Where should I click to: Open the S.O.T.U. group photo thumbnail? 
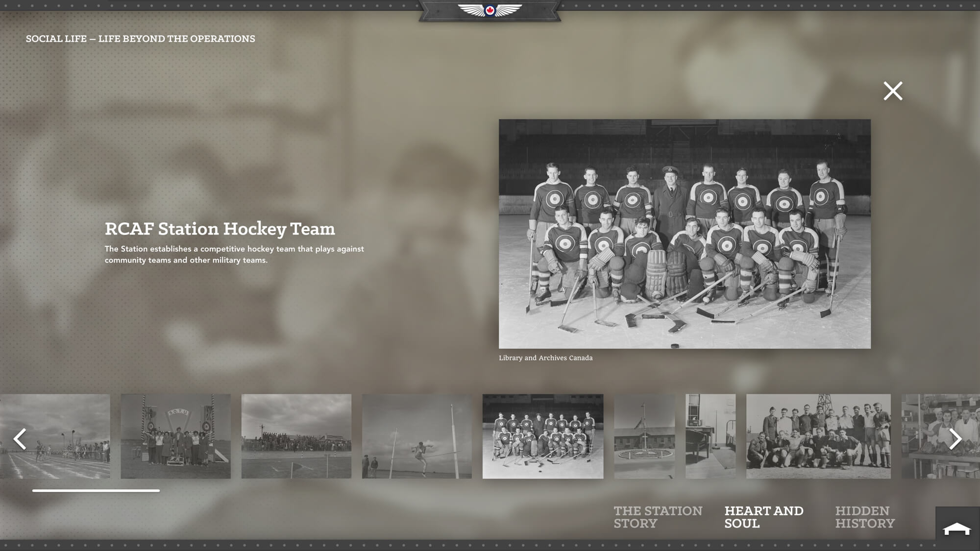tap(175, 436)
